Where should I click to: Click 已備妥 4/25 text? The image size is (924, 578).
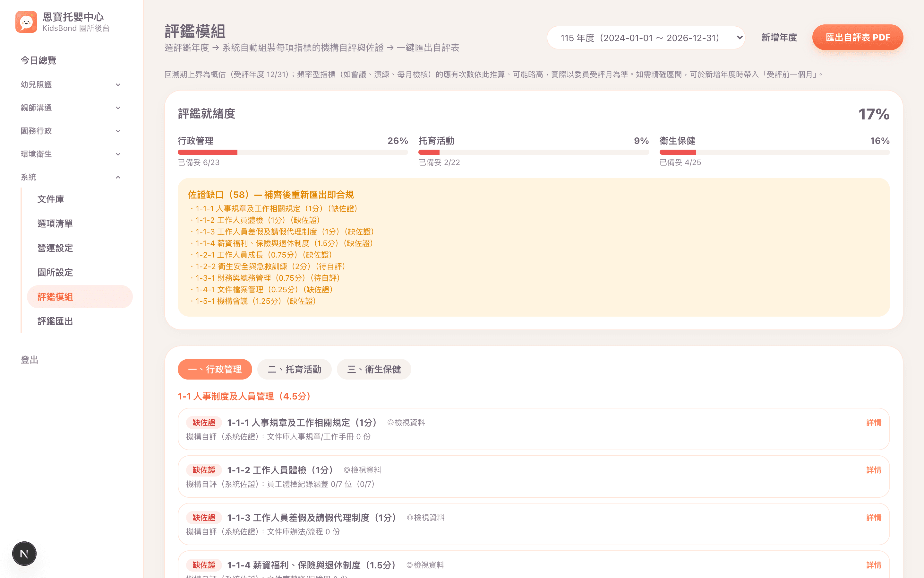point(680,162)
